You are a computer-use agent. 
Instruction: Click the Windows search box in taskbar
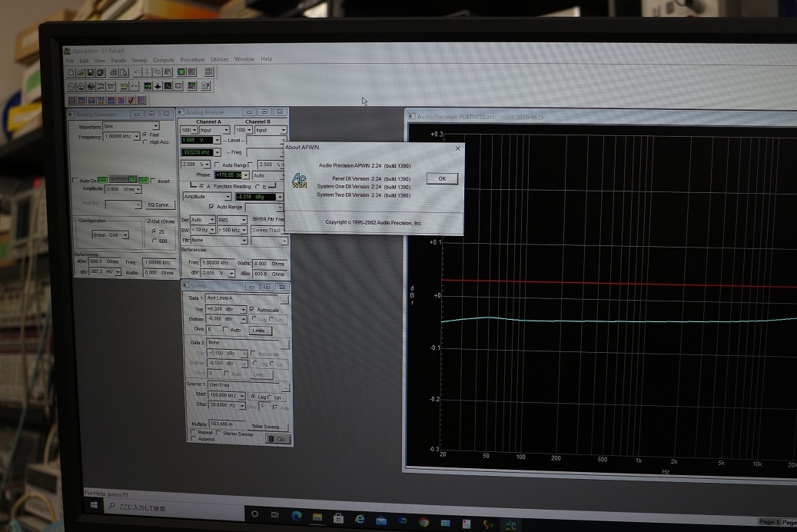174,507
